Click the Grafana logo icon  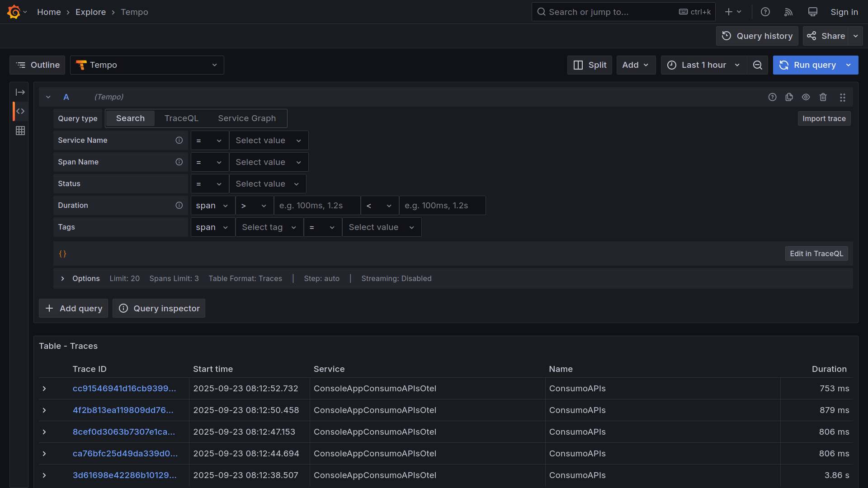click(x=14, y=12)
